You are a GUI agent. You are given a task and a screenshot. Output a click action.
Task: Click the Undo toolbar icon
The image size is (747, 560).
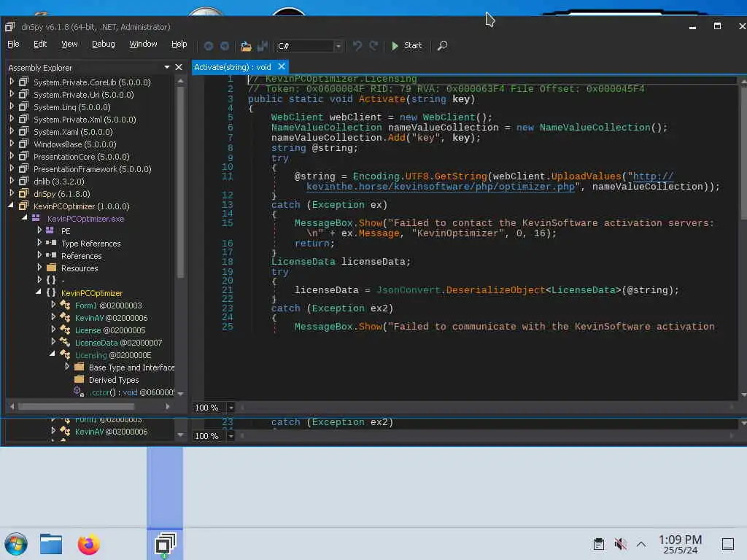(x=357, y=46)
